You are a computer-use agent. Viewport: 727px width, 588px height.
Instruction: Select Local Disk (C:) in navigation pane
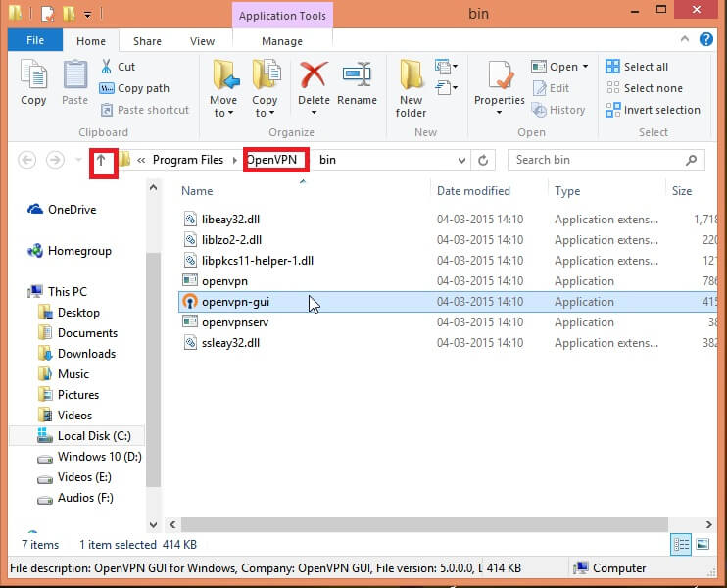coord(93,436)
